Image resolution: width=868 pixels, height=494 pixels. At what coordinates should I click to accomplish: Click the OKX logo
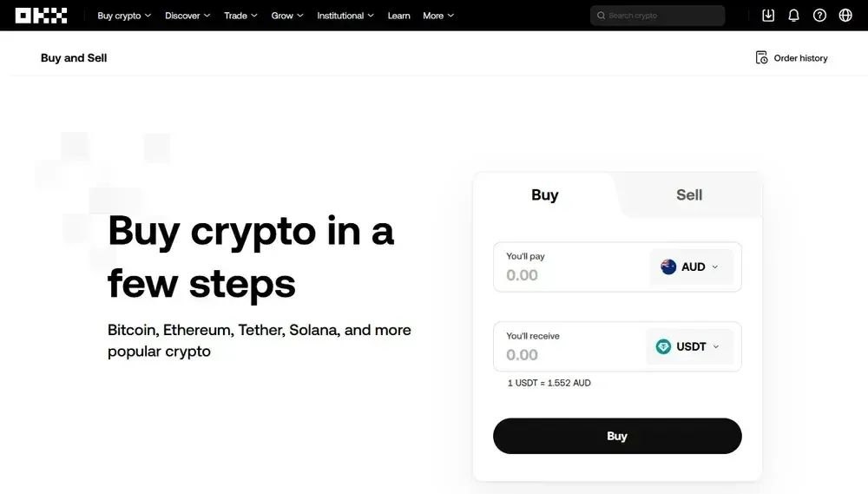[41, 16]
